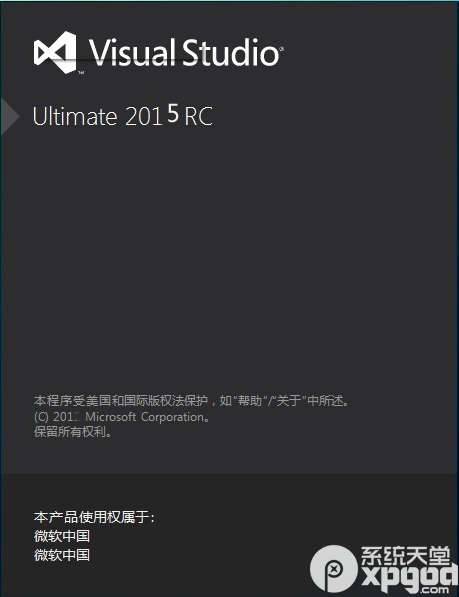Select the "Ultimate" edition text

75,116
